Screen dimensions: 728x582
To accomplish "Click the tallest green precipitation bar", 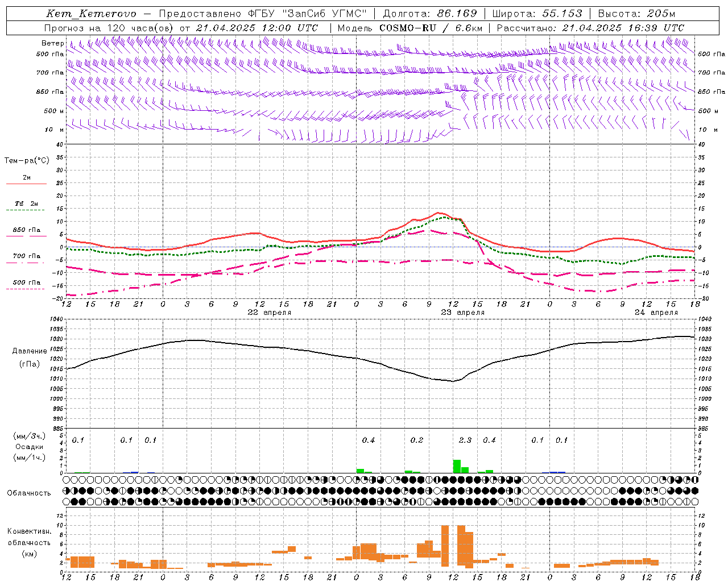I will click(x=457, y=466).
